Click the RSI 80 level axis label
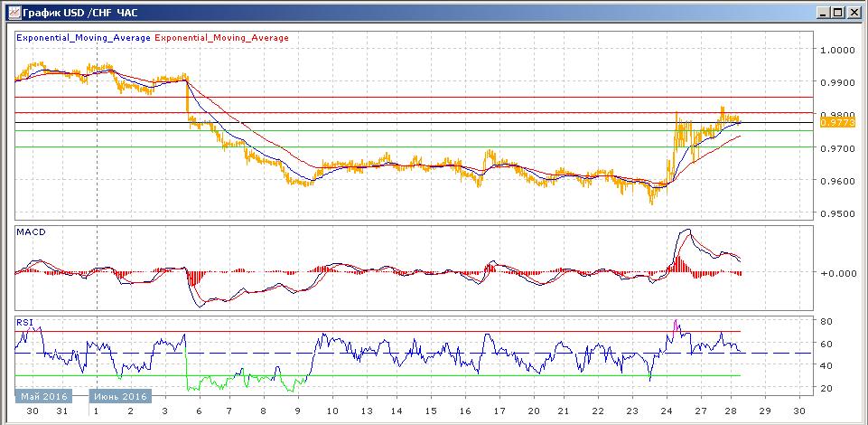 coord(826,321)
